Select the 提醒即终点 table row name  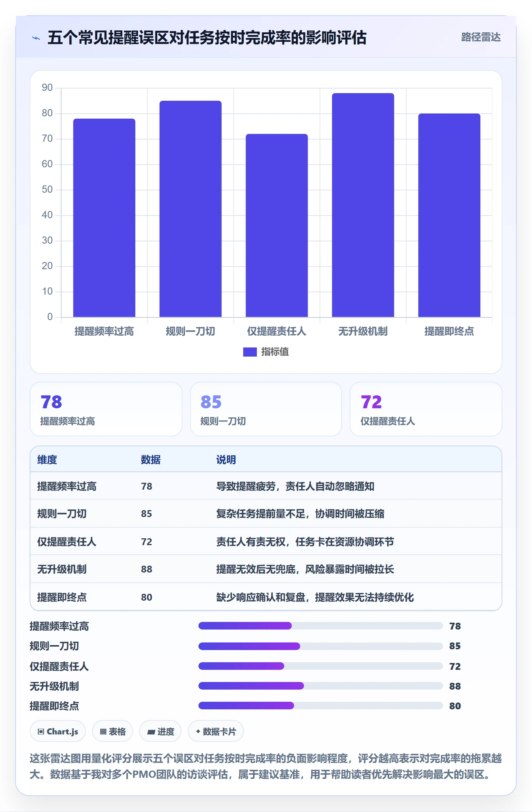click(x=62, y=597)
